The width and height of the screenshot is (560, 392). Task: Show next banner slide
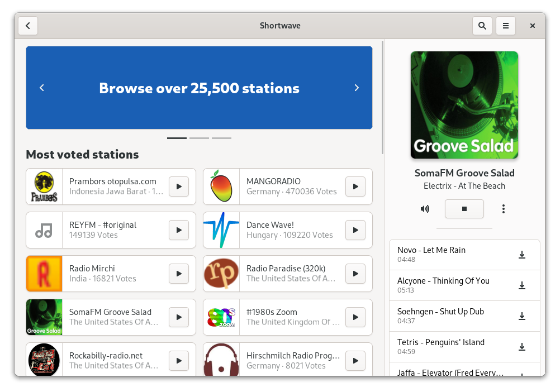pos(357,88)
